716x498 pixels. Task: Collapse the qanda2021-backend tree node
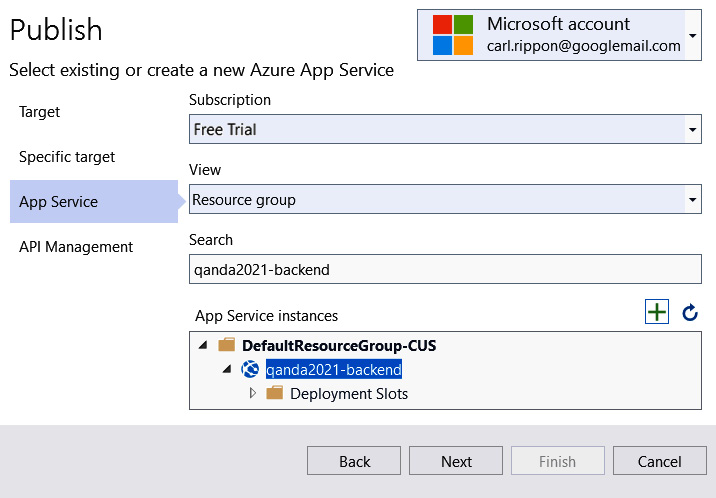[227, 369]
